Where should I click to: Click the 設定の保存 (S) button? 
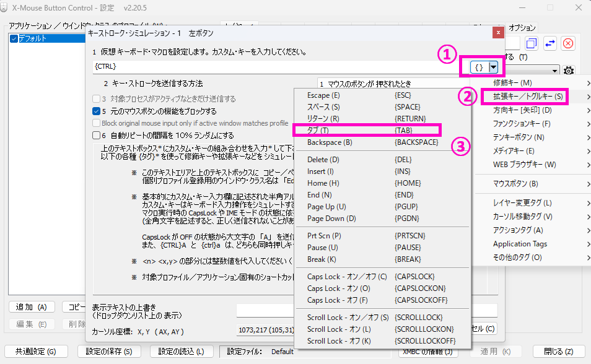(109, 352)
